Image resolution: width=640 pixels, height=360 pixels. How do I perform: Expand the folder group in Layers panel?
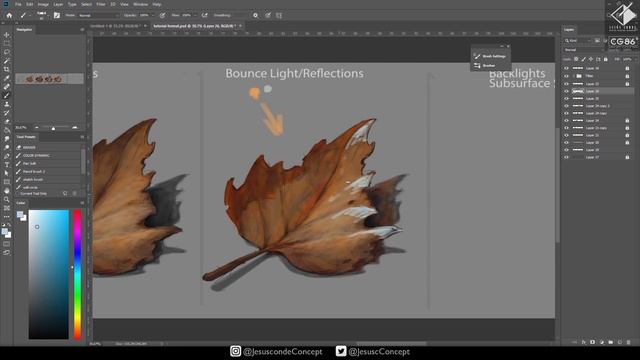(573, 76)
